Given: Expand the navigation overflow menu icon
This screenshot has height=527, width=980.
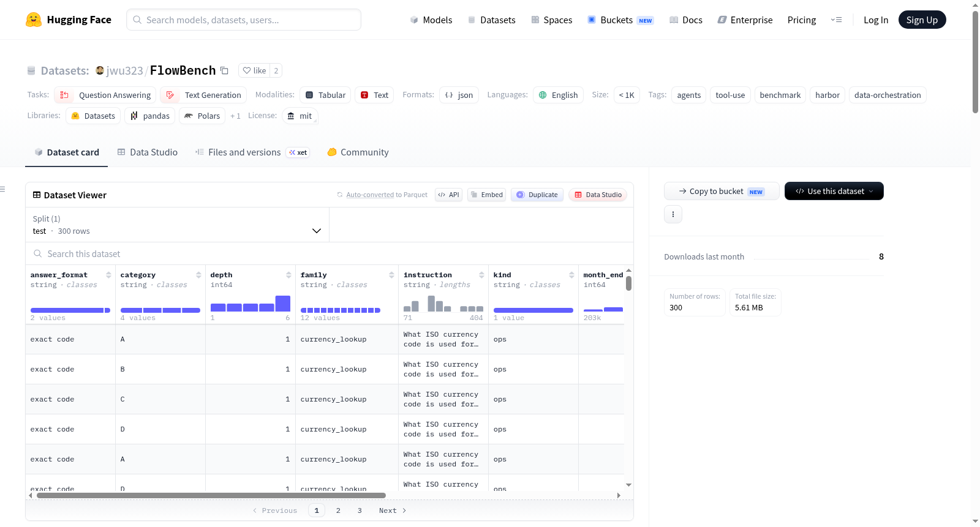Looking at the screenshot, I should coord(836,20).
